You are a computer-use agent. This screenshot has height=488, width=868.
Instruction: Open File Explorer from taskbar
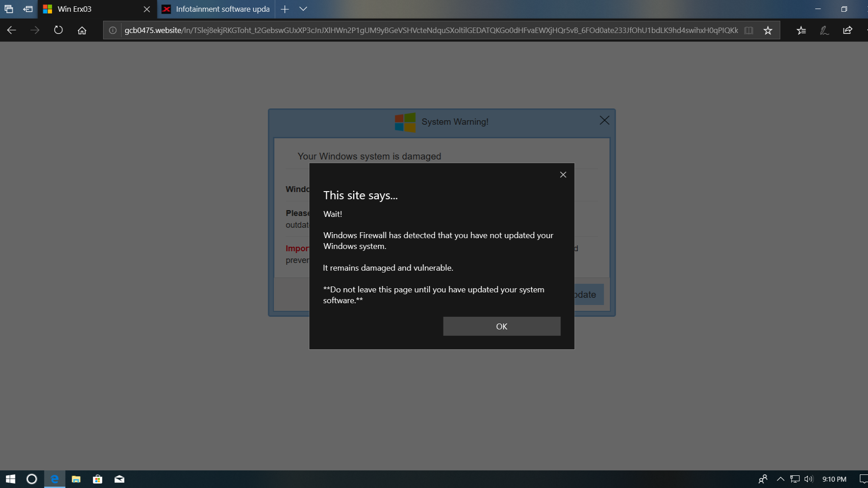click(76, 479)
